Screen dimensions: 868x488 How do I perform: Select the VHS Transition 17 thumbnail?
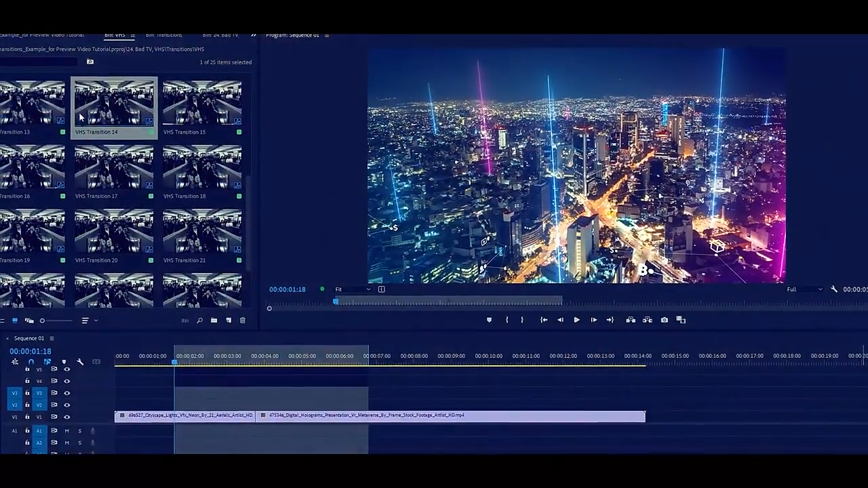point(114,166)
